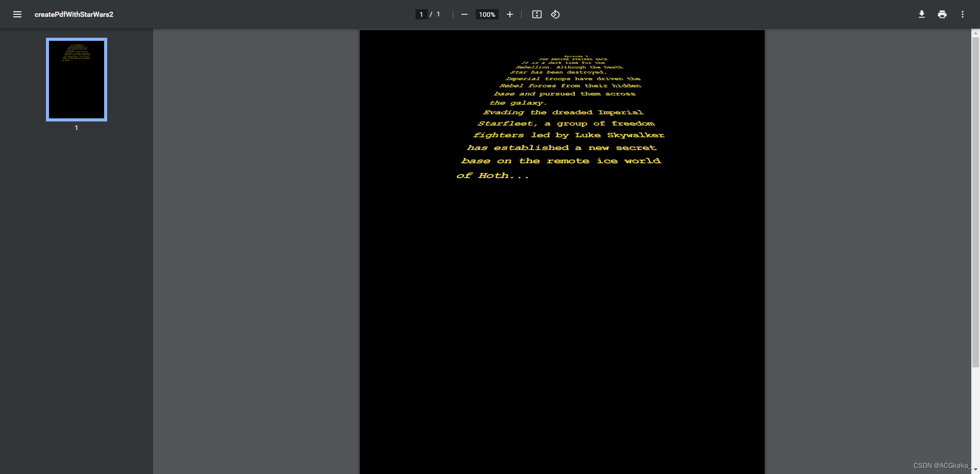Click the zoom out minus button
This screenshot has height=474, width=980.
(464, 14)
